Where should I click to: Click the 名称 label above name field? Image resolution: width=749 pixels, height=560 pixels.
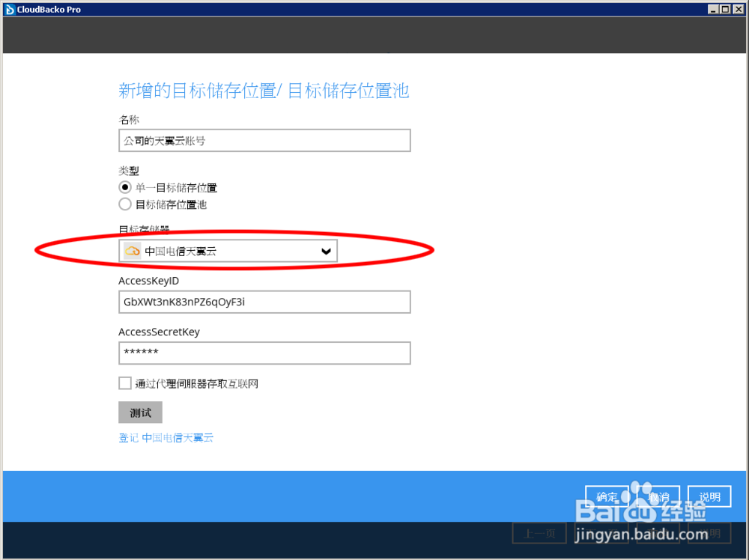129,119
